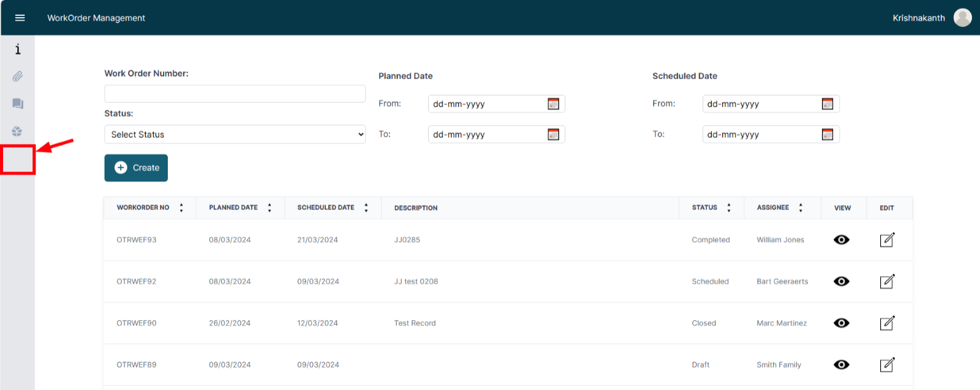Screen dimensions: 980x390
Task: Sort table by Workorder No column
Action: pos(181,208)
